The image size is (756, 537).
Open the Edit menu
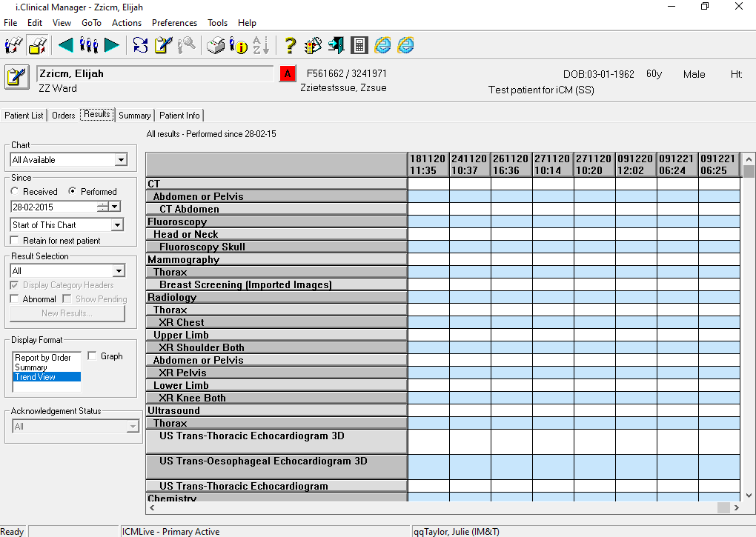[x=35, y=23]
